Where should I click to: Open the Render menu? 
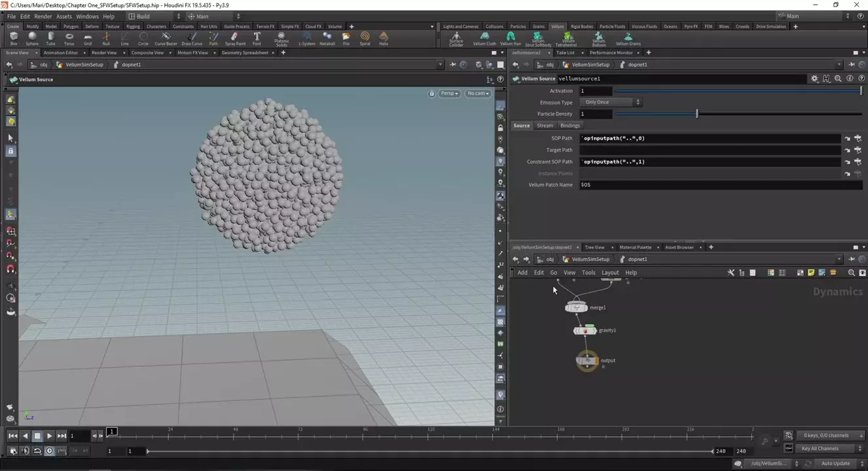click(x=43, y=16)
